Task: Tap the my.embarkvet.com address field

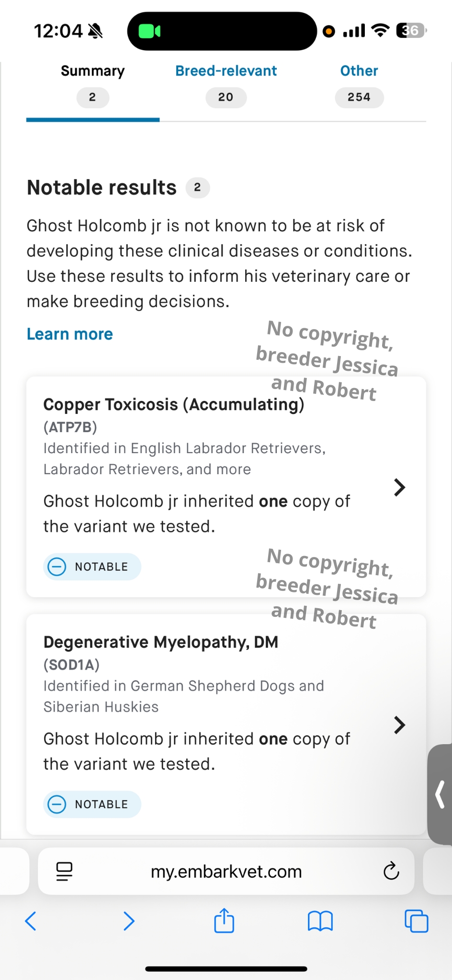Action: tap(226, 871)
